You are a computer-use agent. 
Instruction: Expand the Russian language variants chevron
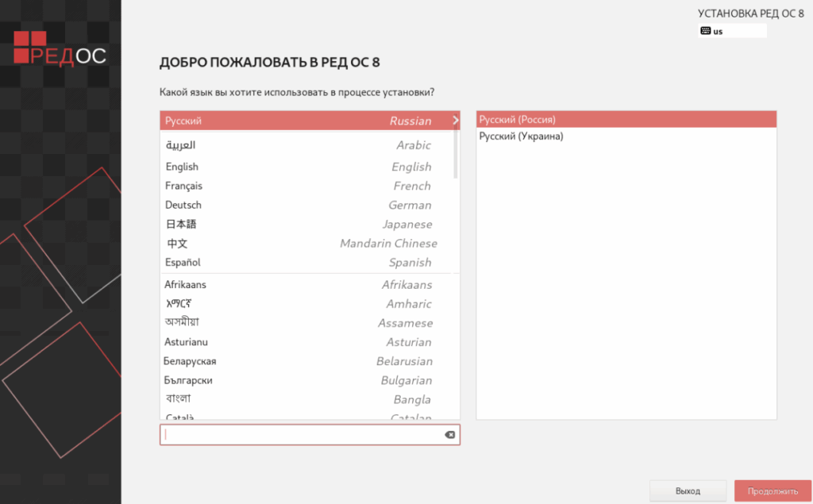pyautogui.click(x=453, y=121)
